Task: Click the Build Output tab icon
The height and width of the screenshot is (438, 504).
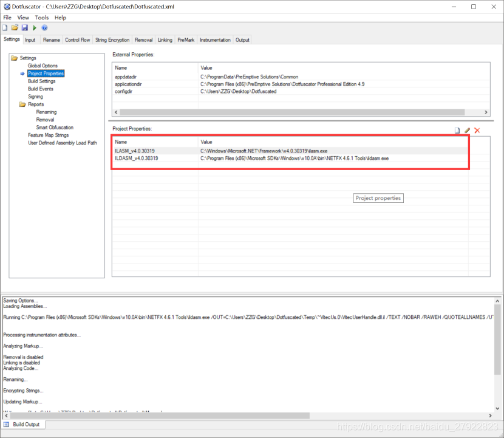Action: pyautogui.click(x=7, y=425)
